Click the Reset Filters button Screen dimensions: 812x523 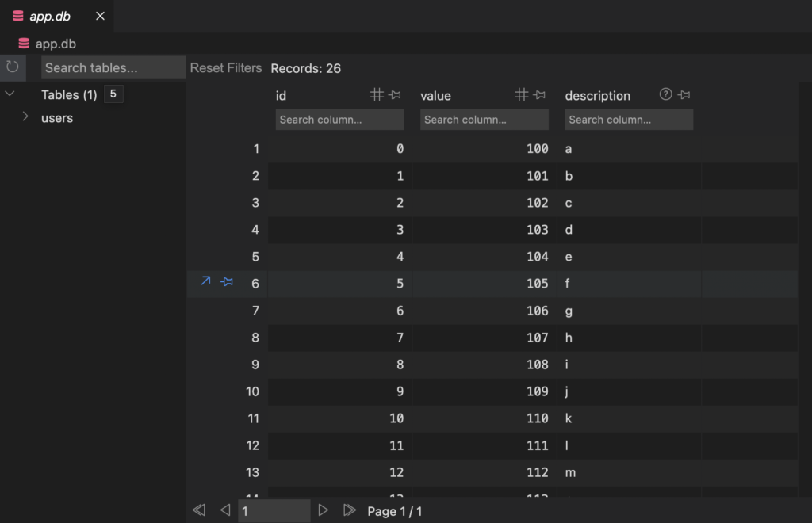click(226, 68)
